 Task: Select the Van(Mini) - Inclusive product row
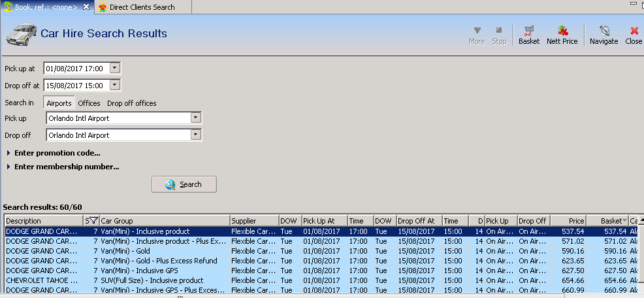coord(320,231)
